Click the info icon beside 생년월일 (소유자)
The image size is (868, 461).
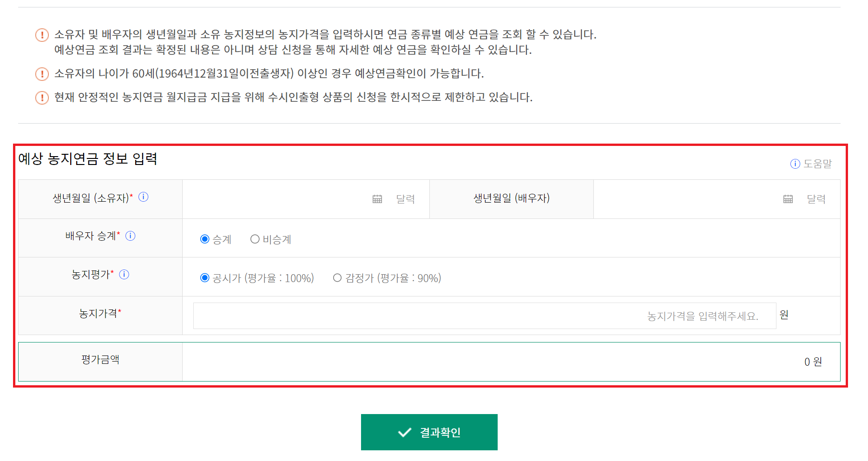pyautogui.click(x=144, y=197)
